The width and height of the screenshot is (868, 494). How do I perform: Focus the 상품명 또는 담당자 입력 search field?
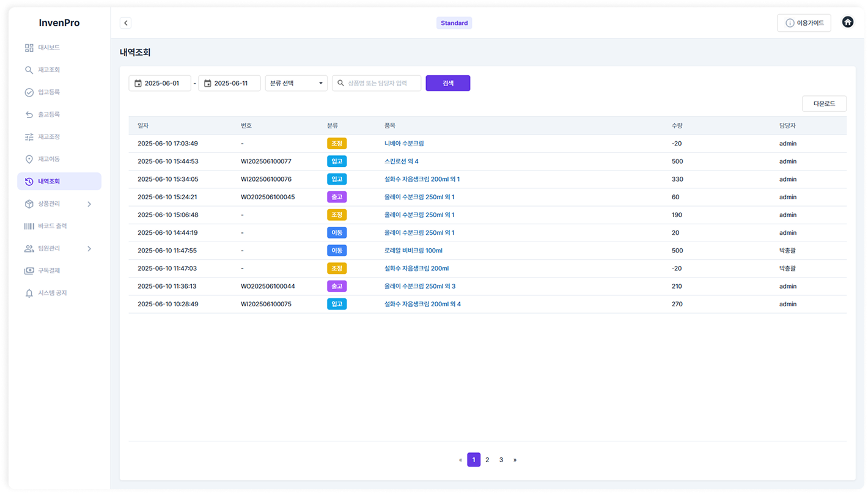pyautogui.click(x=377, y=83)
